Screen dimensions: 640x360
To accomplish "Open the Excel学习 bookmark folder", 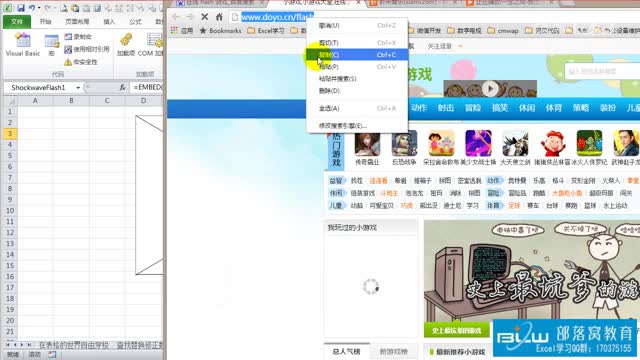I will 266,31.
